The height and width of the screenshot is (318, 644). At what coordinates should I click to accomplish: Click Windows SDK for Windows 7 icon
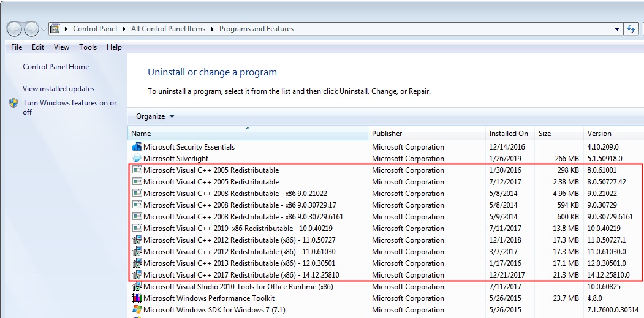[137, 309]
